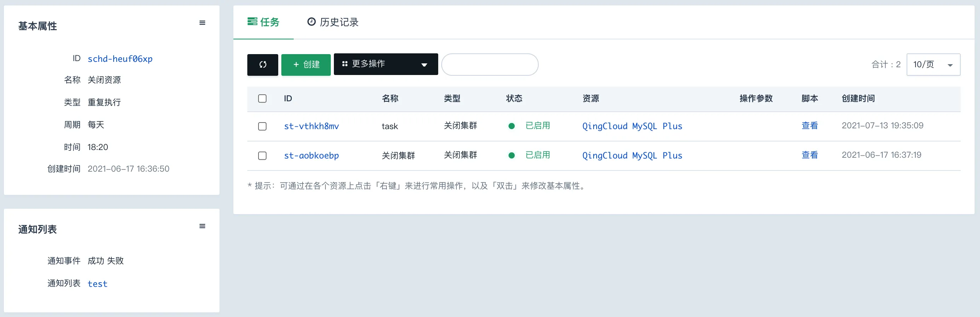Click timestamp 2021-06-17 16:37:19
The image size is (980, 317).
click(x=881, y=155)
